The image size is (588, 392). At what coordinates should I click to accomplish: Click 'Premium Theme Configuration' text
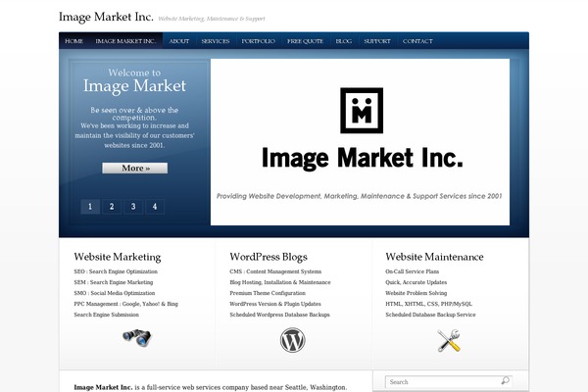tap(268, 293)
